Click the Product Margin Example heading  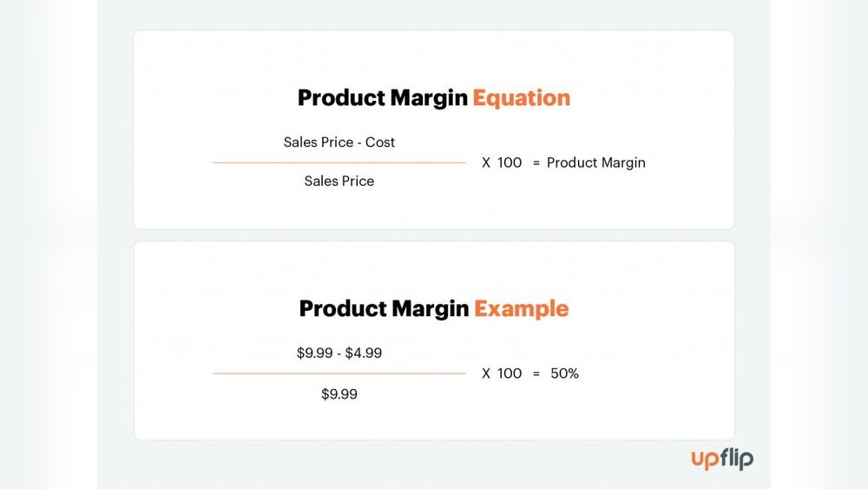pyautogui.click(x=434, y=308)
